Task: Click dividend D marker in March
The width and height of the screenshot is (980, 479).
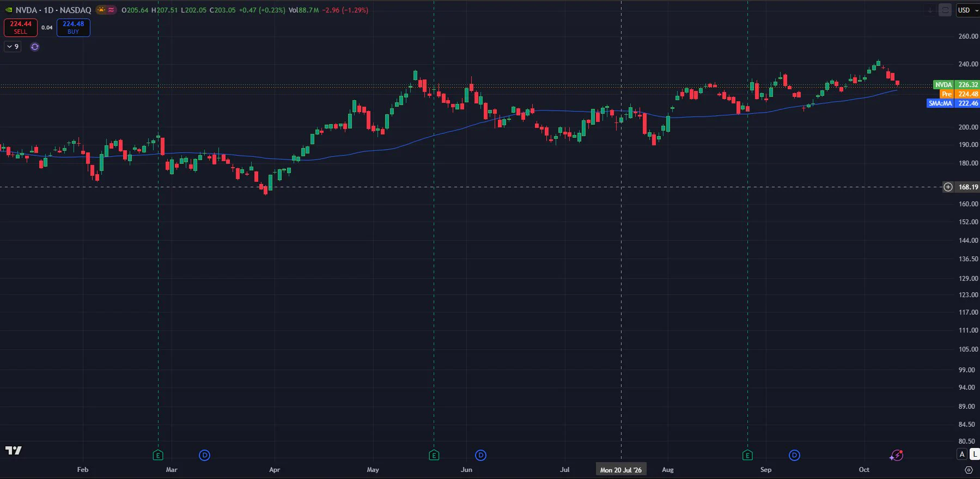Action: [x=204, y=455]
